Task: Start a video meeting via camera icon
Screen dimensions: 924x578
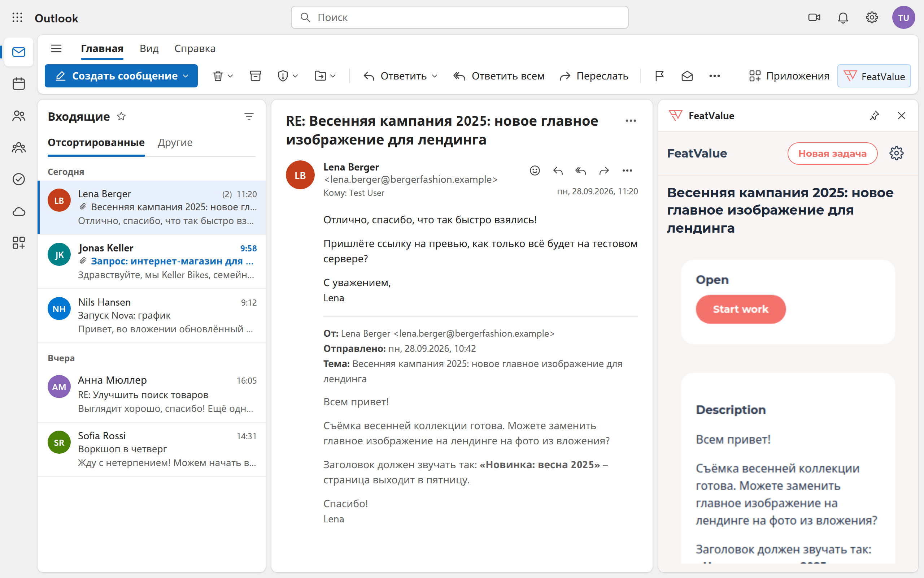Action: (x=814, y=18)
